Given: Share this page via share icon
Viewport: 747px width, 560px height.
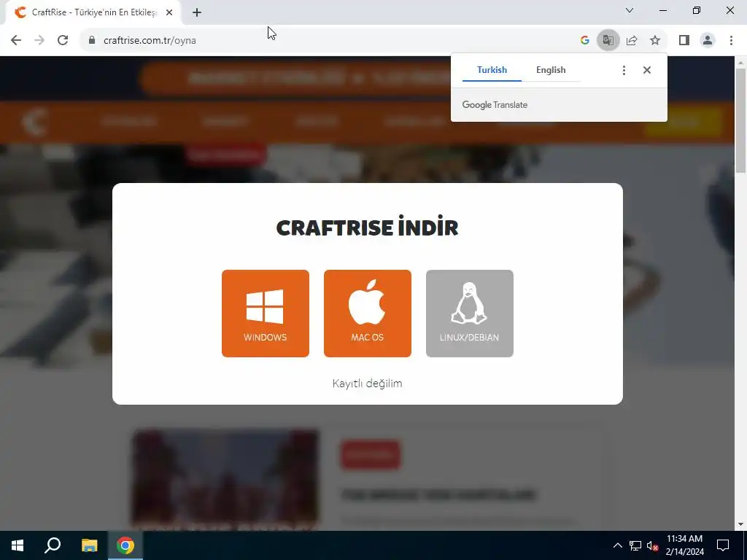Looking at the screenshot, I should point(632,40).
